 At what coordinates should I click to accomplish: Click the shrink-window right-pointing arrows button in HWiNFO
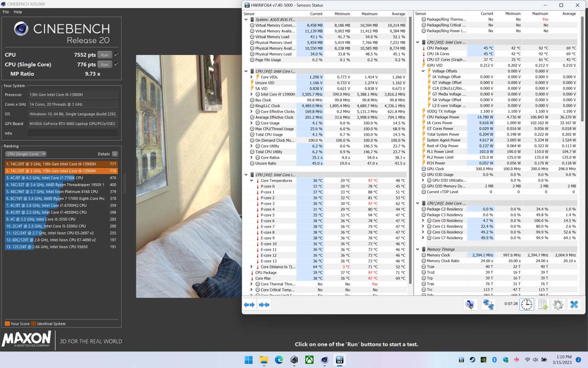click(264, 305)
